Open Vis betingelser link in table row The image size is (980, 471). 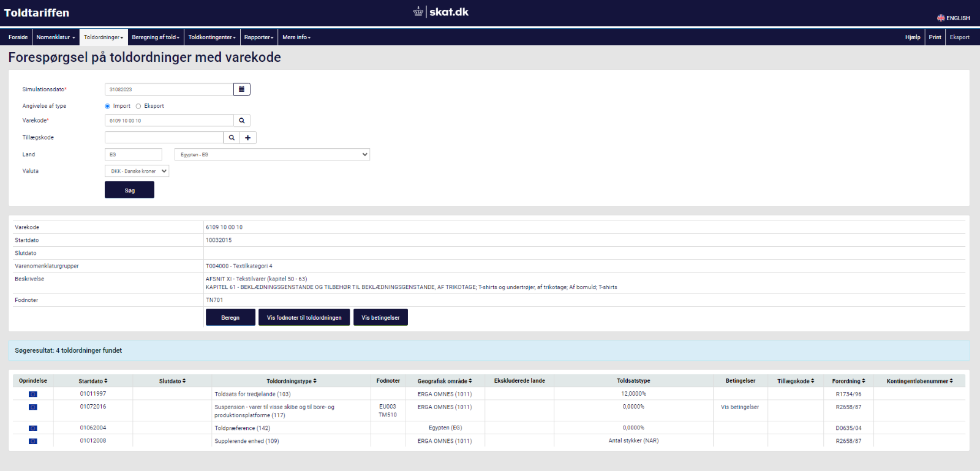click(740, 407)
